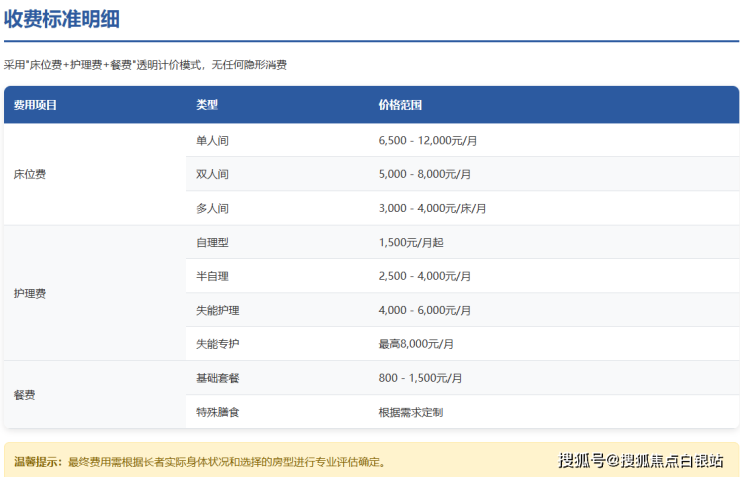740x477 pixels.
Task: Click the 根据需求定制 price text
Action: click(411, 412)
